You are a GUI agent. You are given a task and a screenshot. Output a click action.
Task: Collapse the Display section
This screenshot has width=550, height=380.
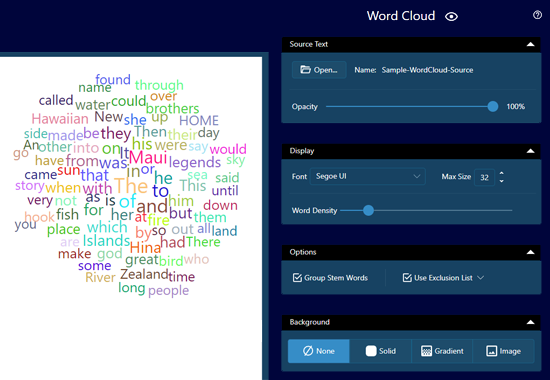tap(530, 151)
